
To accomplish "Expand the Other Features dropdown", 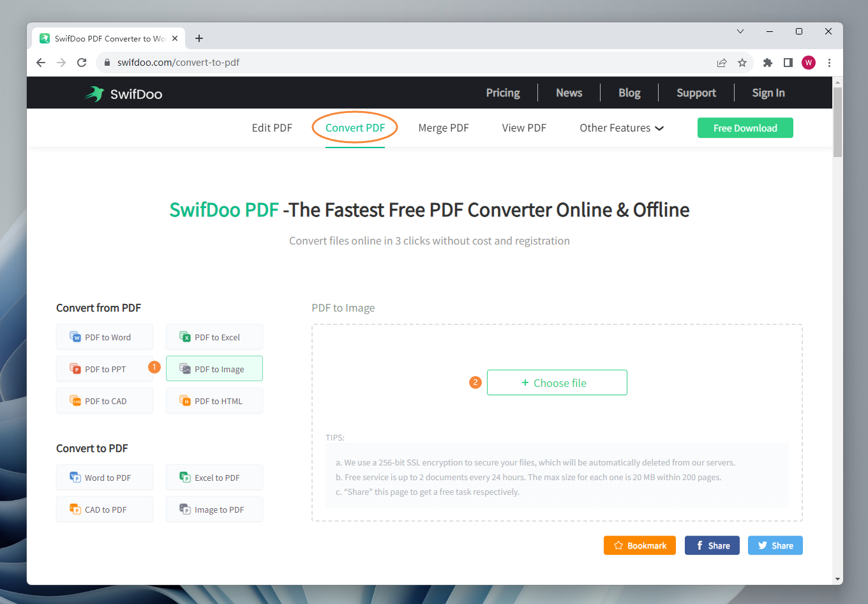I will click(622, 128).
